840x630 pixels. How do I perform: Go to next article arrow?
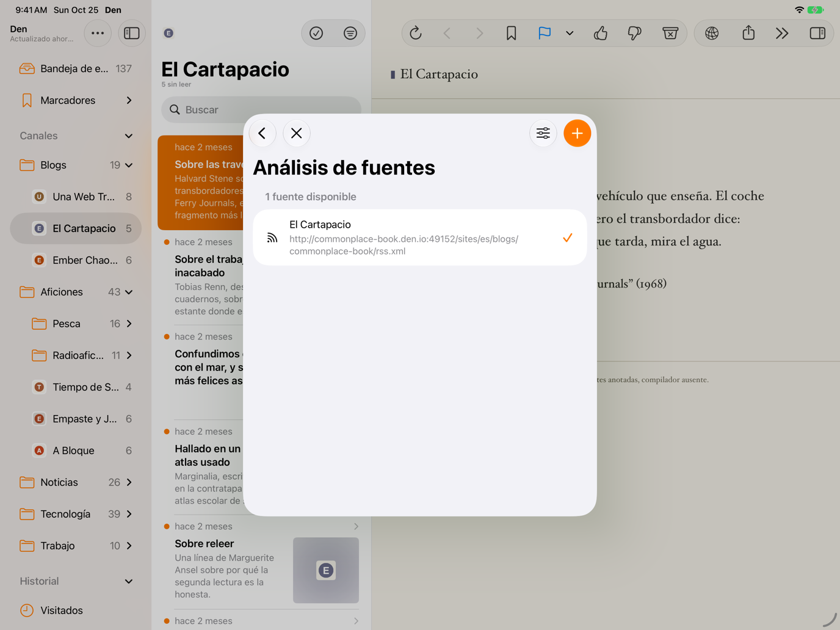[x=479, y=33]
